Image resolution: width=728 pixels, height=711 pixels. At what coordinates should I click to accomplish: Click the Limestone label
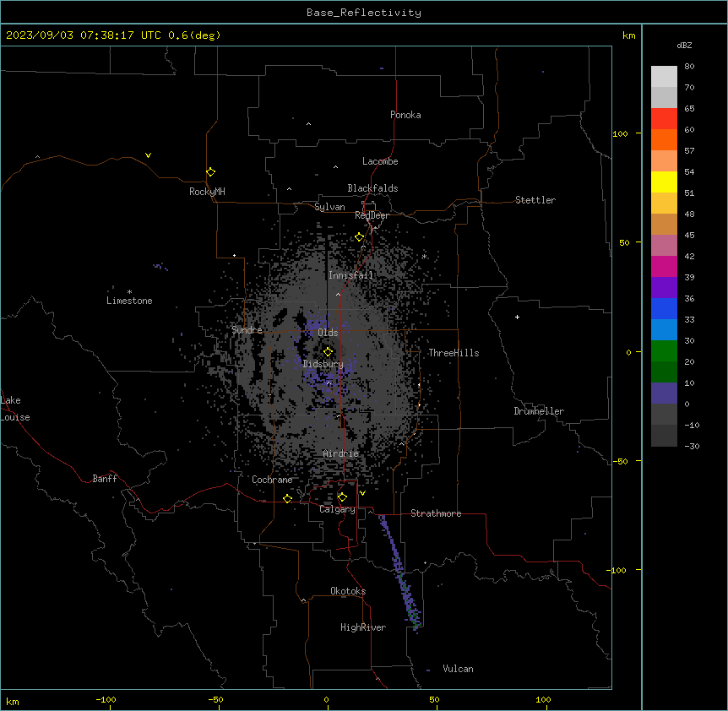pos(129,301)
